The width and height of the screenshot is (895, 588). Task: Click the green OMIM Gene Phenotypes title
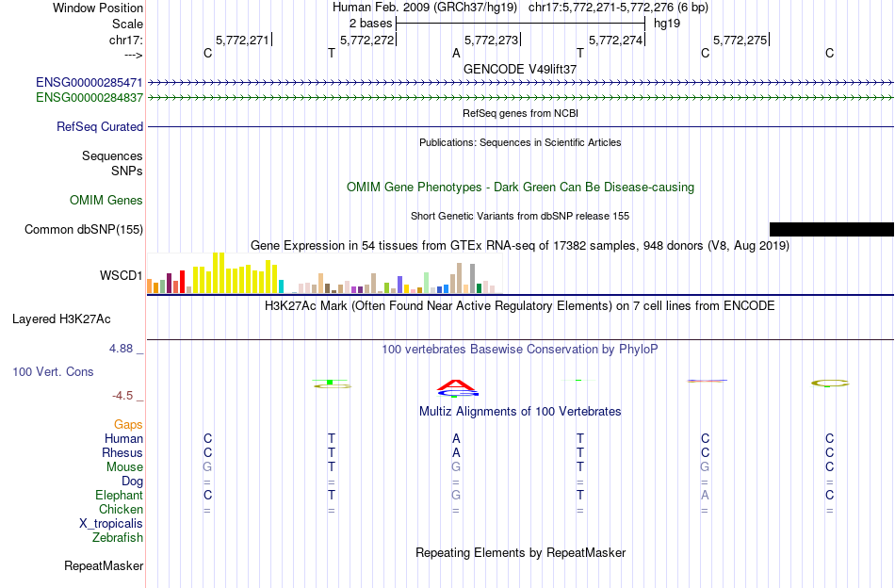(x=521, y=188)
